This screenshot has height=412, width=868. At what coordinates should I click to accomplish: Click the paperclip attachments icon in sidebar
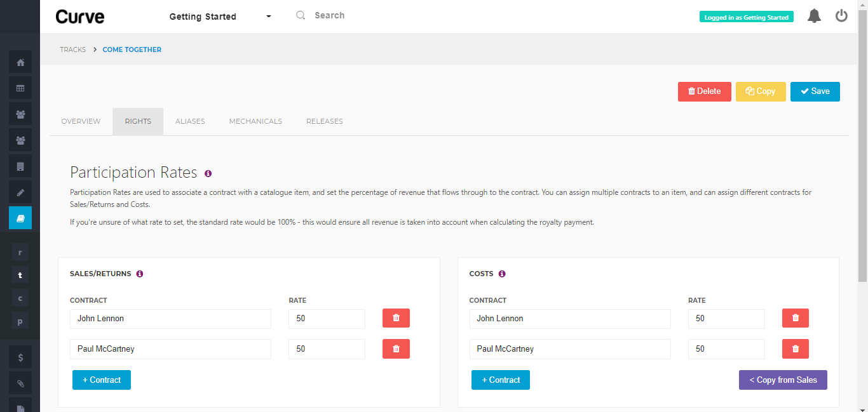(20, 383)
